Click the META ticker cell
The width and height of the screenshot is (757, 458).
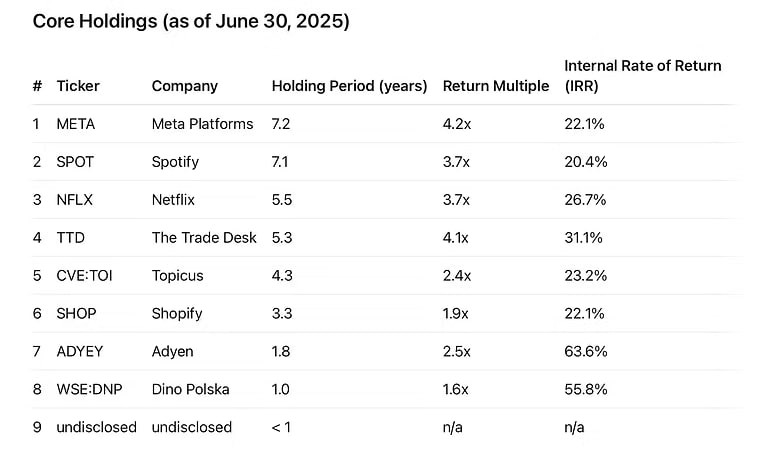[76, 124]
